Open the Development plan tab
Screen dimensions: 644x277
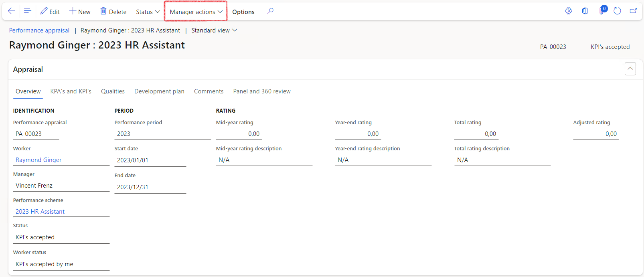[x=159, y=91]
